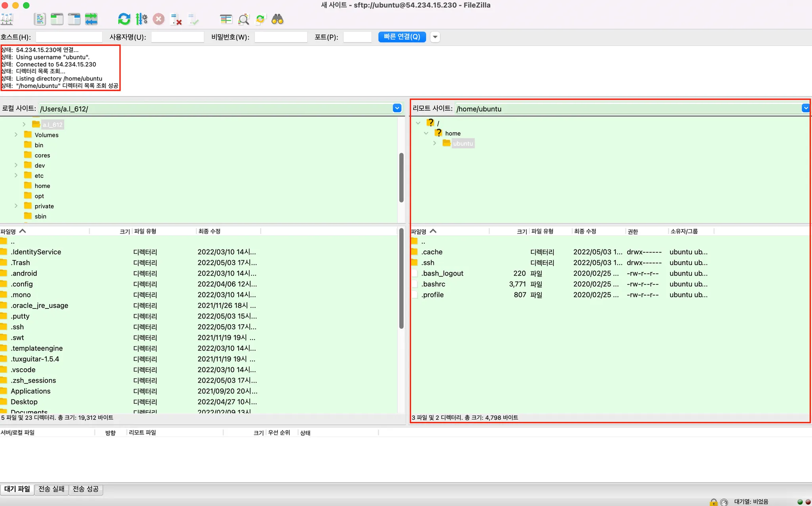
Task: Toggle directory comparison magnifier icon
Action: coord(243,19)
